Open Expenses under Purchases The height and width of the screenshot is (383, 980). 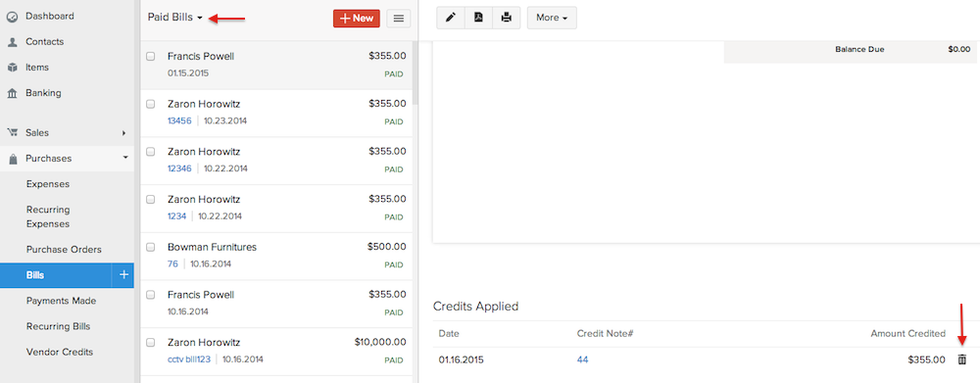click(47, 184)
